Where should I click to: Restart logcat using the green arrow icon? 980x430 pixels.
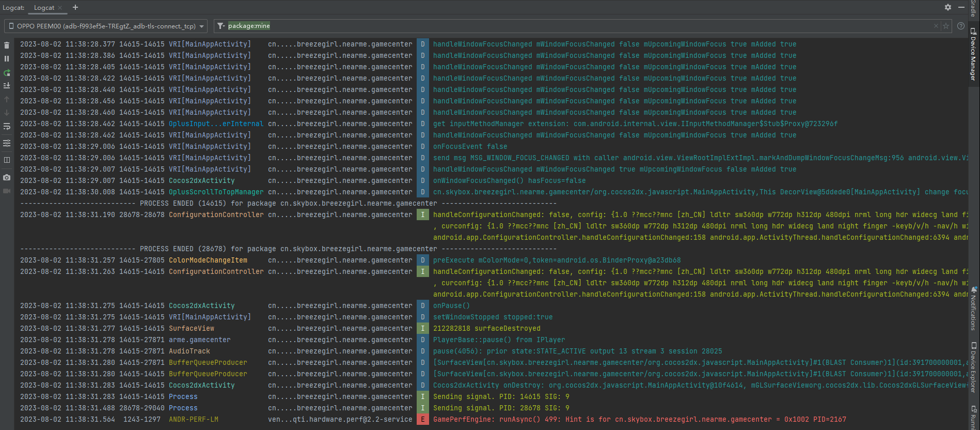pyautogui.click(x=7, y=73)
